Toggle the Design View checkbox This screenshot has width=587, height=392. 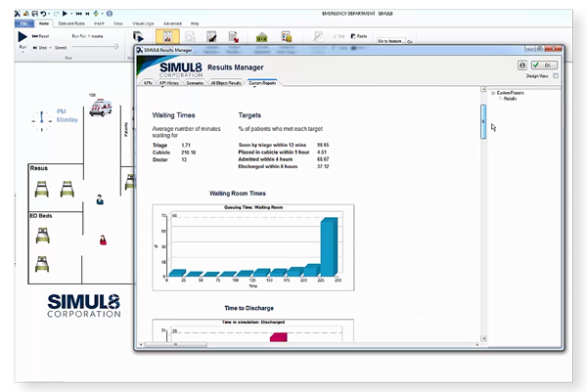(556, 76)
